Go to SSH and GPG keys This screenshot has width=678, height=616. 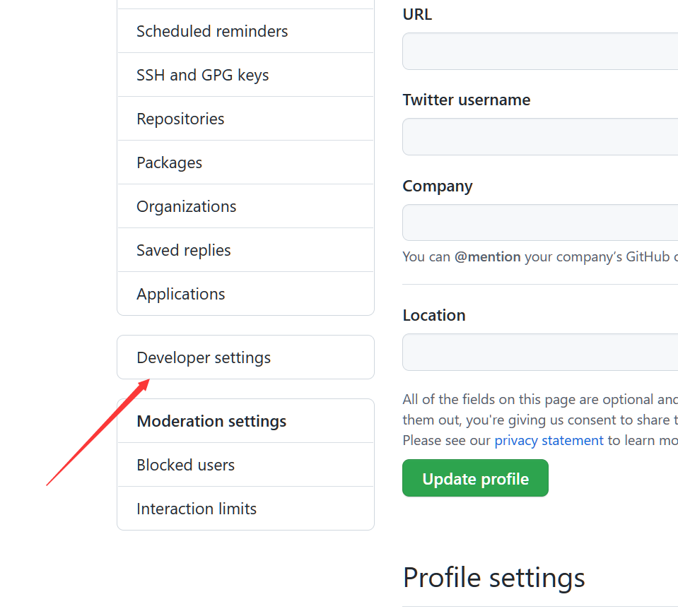pyautogui.click(x=203, y=75)
